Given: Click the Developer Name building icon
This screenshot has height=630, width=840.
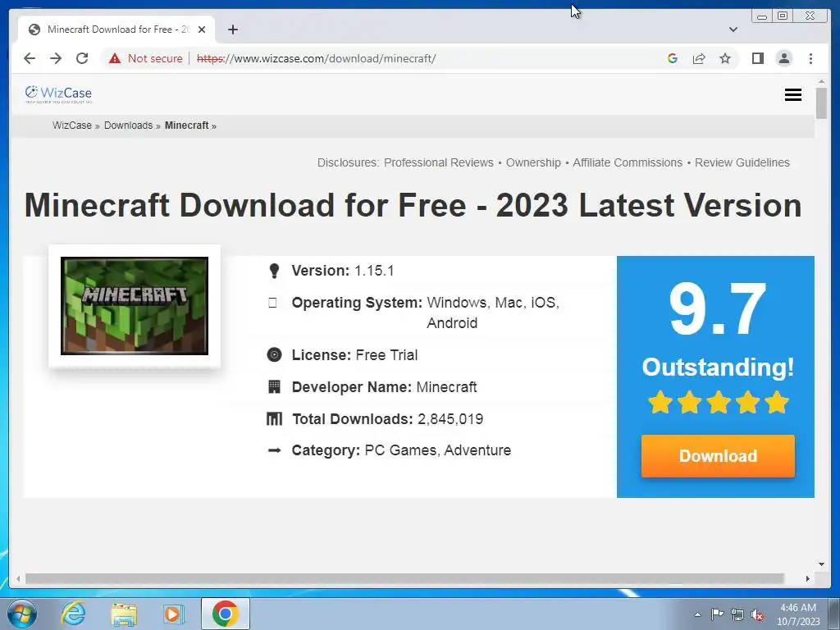Looking at the screenshot, I should [x=274, y=387].
